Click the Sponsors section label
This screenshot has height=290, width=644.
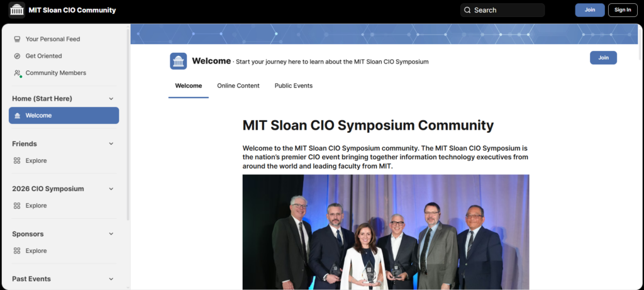tap(28, 234)
